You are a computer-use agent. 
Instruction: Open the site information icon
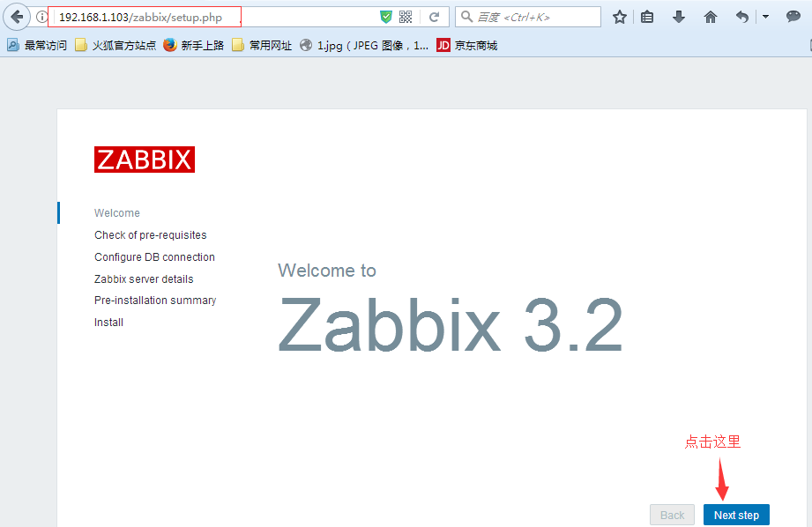tap(41, 17)
